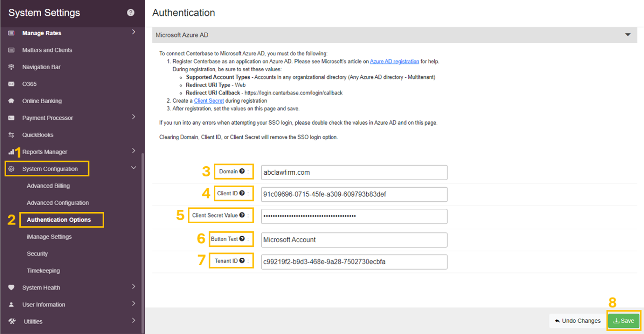This screenshot has height=334, width=644.
Task: Click the O365 envelope icon
Action: click(11, 84)
